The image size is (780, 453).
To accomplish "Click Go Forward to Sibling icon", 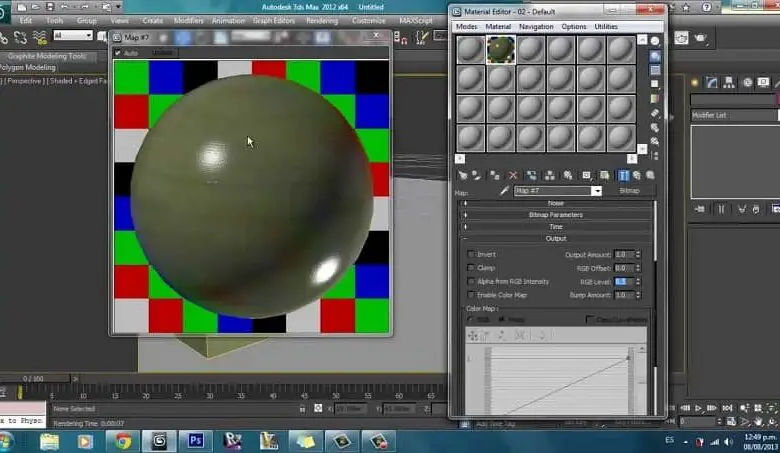I will click(650, 175).
